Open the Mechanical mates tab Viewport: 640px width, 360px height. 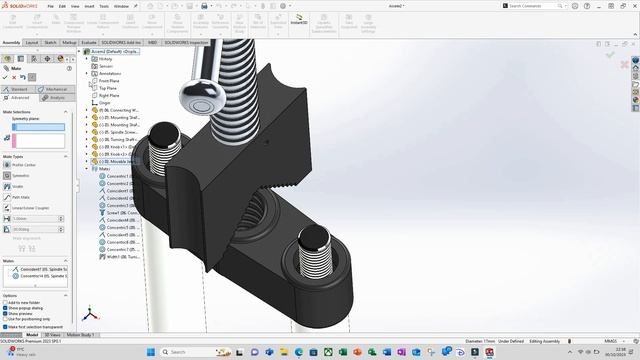click(56, 89)
